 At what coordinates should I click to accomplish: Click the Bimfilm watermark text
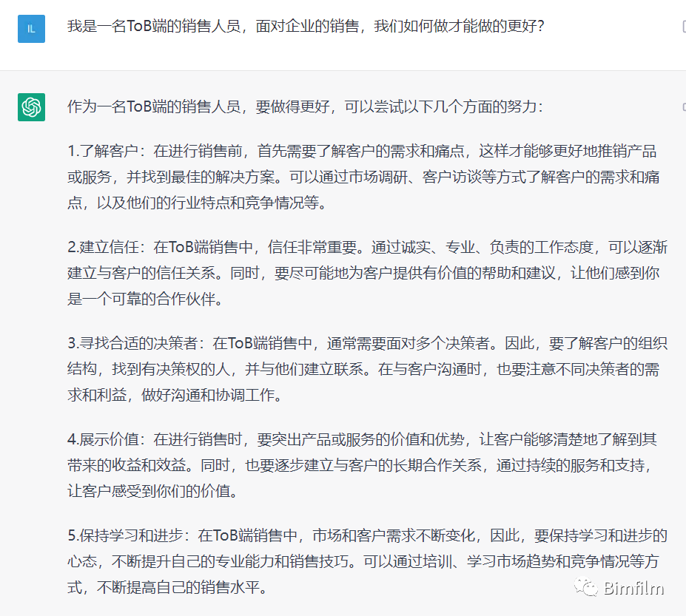coord(633,589)
